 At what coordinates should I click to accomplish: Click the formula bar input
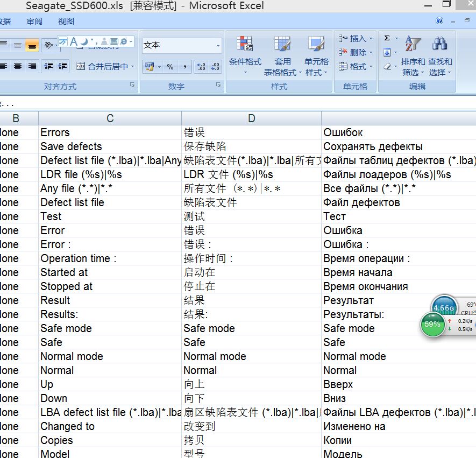(238, 103)
